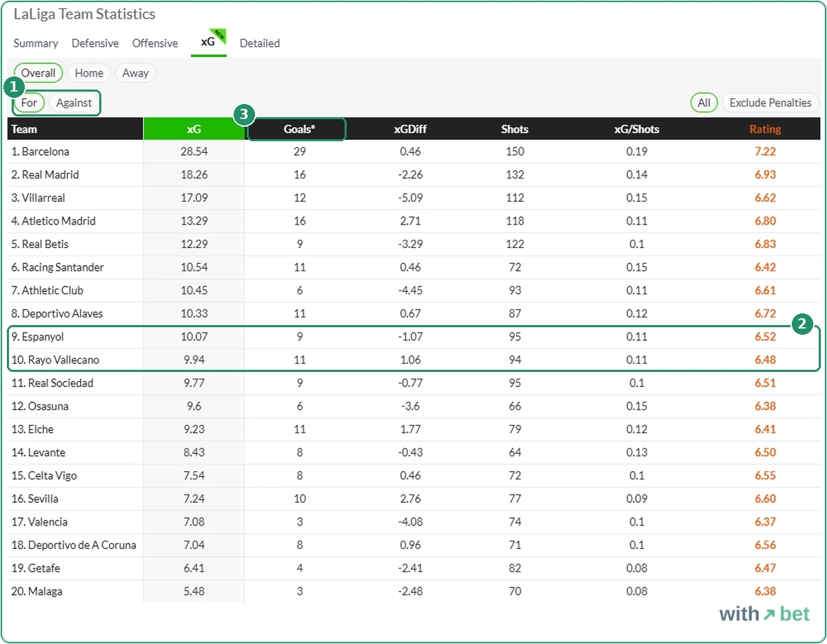
Task: Switch to Home filter
Action: coord(89,73)
